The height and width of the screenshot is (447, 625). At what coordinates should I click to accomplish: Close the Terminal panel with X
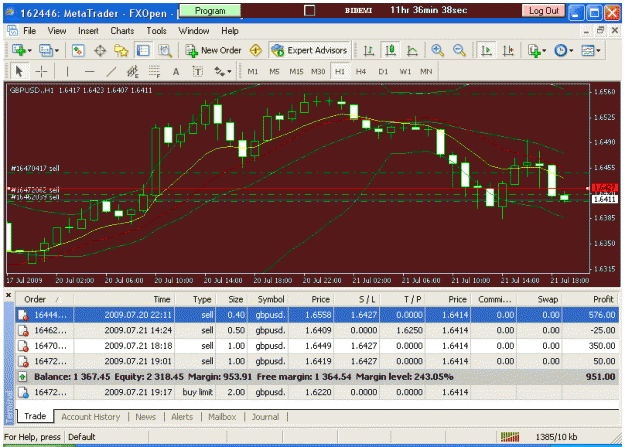pos(8,295)
